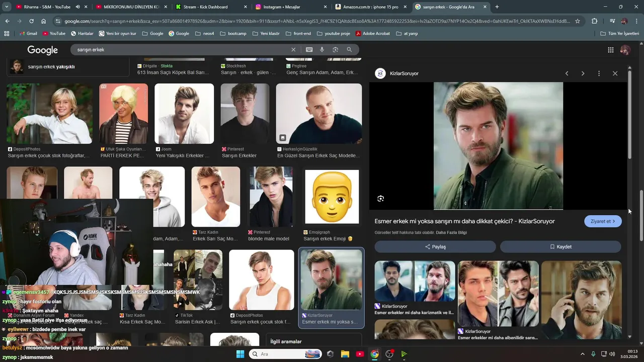Screen dimensions: 644x362
Task: Switch to Instagram Mesajlar tab
Action: [291, 7]
